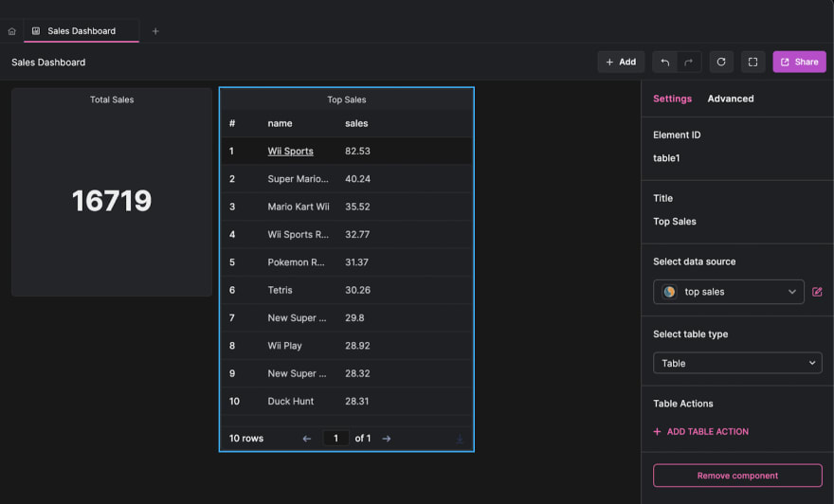Switch to the Advanced tab
The width and height of the screenshot is (834, 504).
[x=731, y=99]
